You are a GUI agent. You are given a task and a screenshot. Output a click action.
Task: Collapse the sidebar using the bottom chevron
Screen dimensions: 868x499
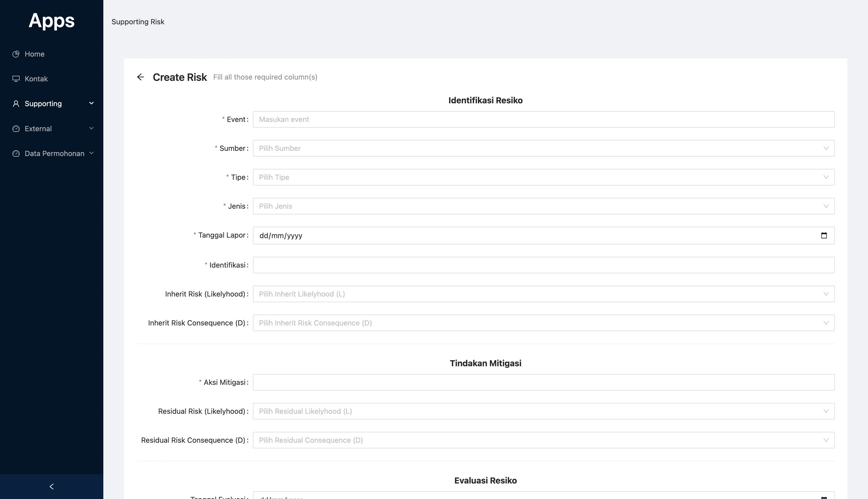pyautogui.click(x=51, y=486)
